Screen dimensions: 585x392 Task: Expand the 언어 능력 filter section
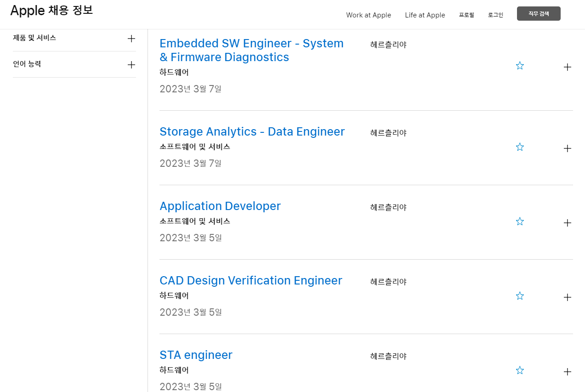[131, 65]
